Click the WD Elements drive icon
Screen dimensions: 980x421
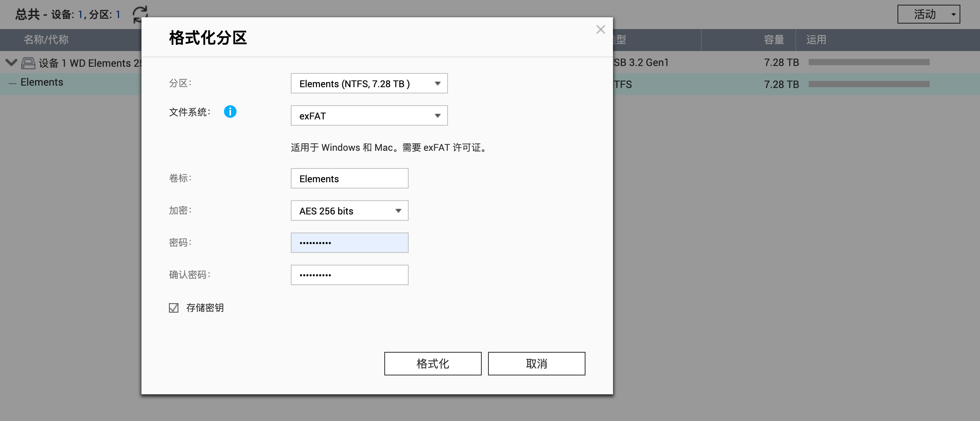[28, 63]
